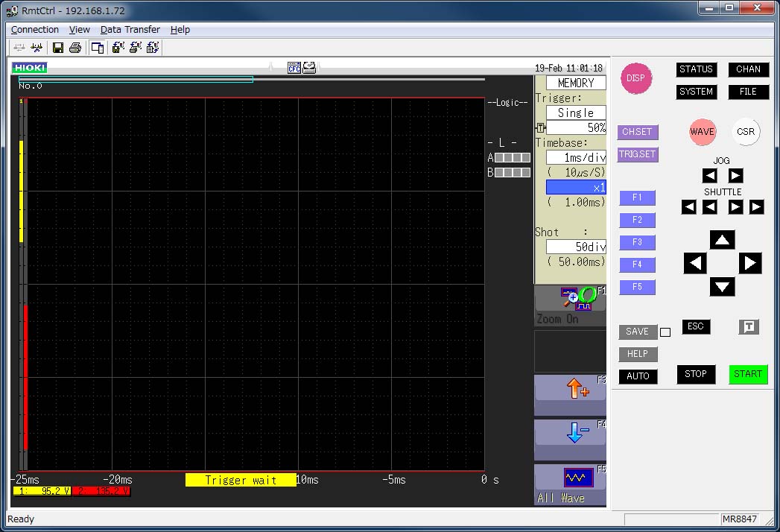Click the cursor up arrow key
This screenshot has width=780, height=532.
(x=723, y=240)
